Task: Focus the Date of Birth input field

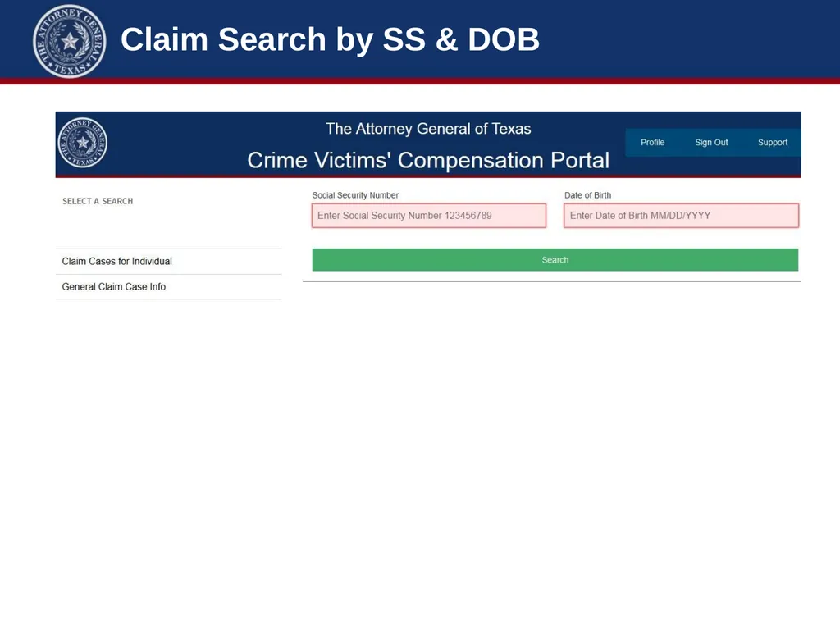Action: [x=682, y=216]
